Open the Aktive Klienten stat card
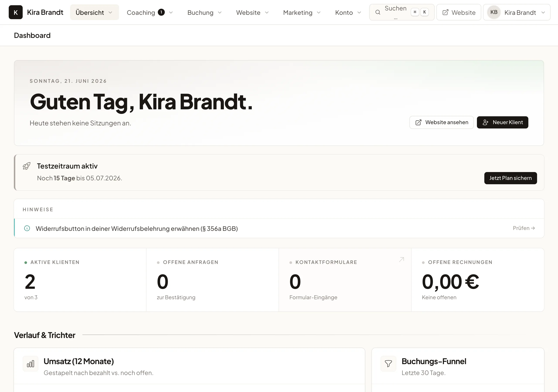This screenshot has width=558, height=392. 80,280
